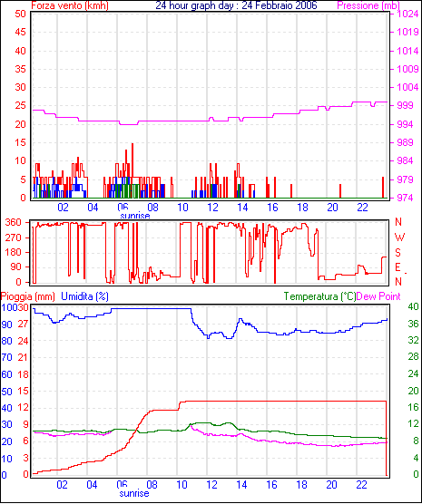Click the 'sunrise' marker under the bottom chart
The height and width of the screenshot is (504, 422).
pos(134,493)
